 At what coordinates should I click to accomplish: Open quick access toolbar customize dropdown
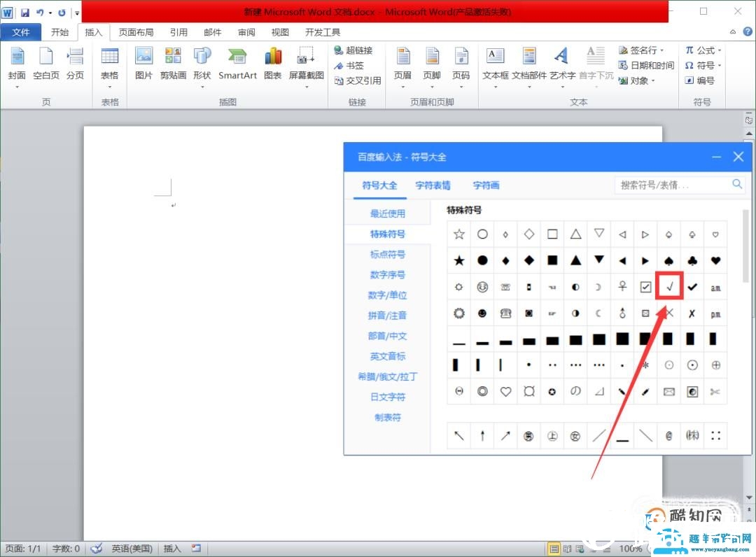(x=77, y=13)
